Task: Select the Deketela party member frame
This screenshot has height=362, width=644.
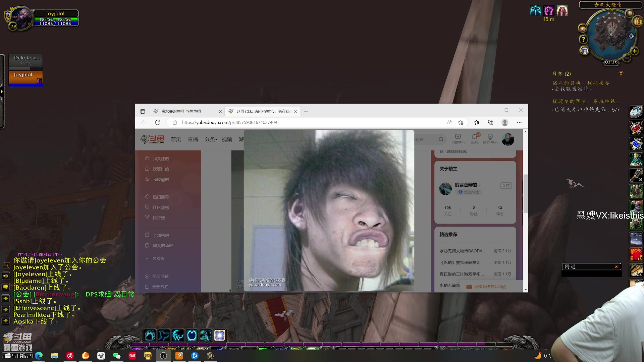Action: 26,62
